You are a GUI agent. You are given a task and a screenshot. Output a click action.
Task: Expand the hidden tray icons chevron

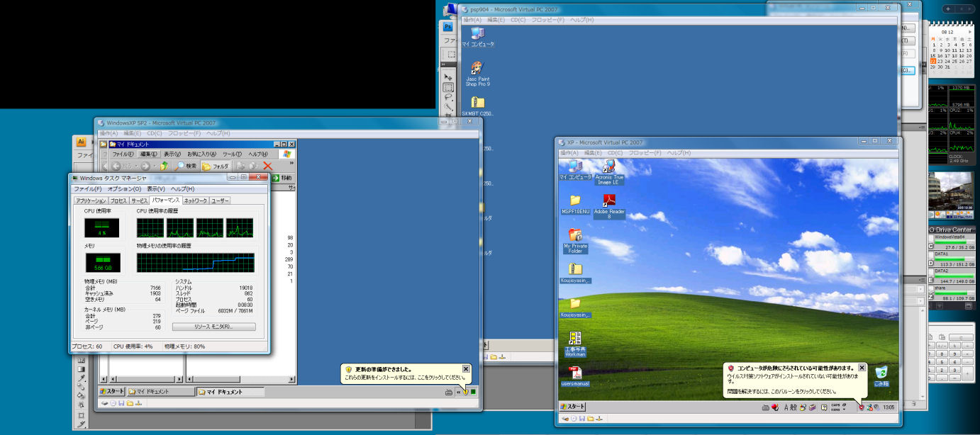tap(458, 392)
